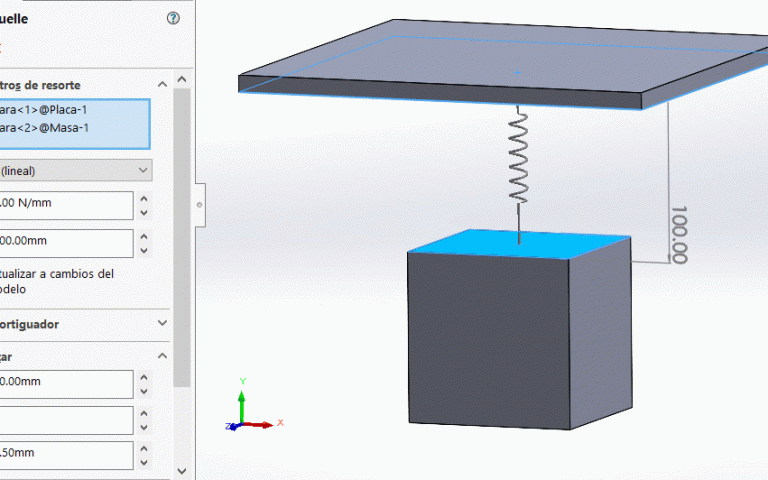Viewport: 768px width, 480px height.
Task: Click the 100.00 dimension label
Action: 680,235
